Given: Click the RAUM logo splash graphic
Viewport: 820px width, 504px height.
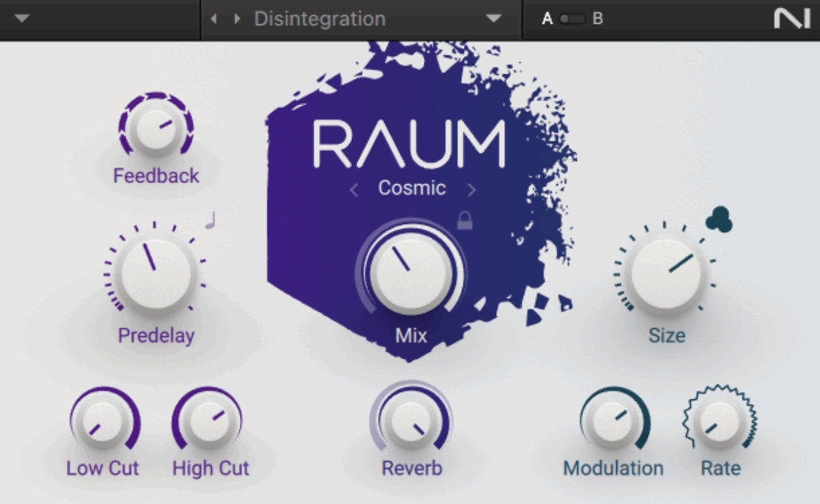Looking at the screenshot, I should pyautogui.click(x=410, y=140).
